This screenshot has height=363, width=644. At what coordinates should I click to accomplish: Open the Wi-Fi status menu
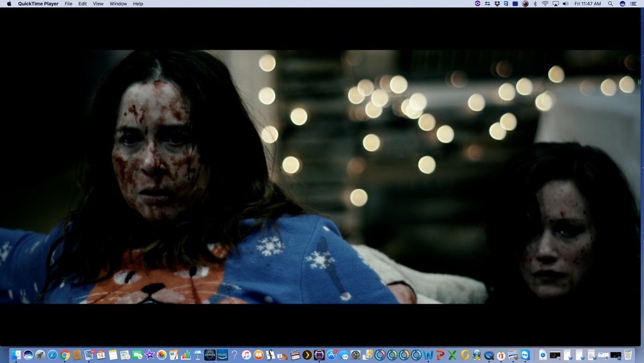click(545, 4)
